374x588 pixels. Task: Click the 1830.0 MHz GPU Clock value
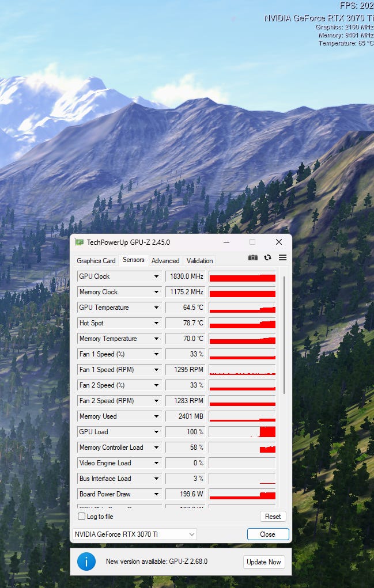(x=186, y=276)
